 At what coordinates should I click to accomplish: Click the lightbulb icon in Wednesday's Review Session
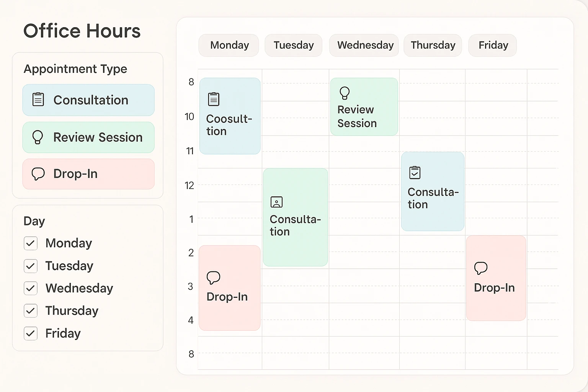point(345,93)
